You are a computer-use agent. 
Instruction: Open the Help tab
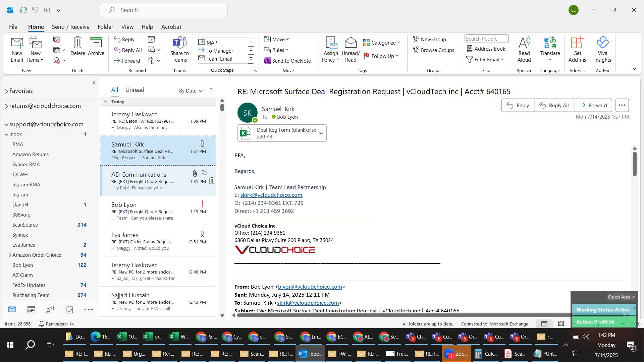pos(147,26)
